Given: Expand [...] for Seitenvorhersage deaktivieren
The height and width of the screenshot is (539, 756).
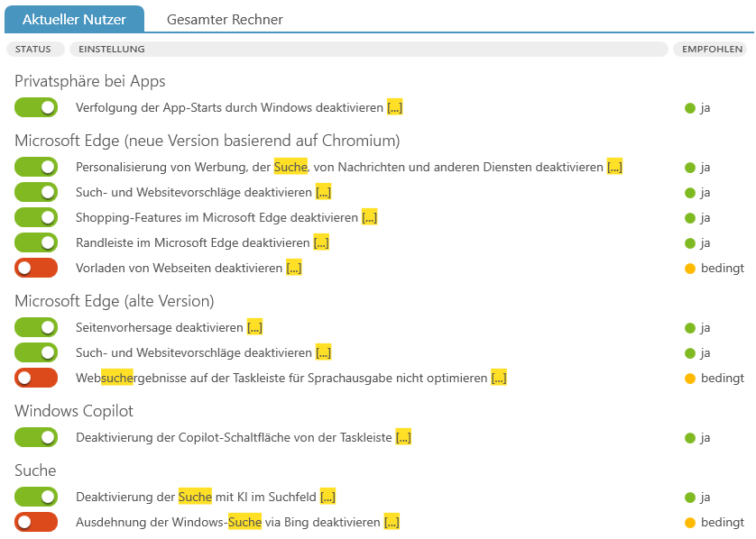Looking at the screenshot, I should tap(254, 327).
